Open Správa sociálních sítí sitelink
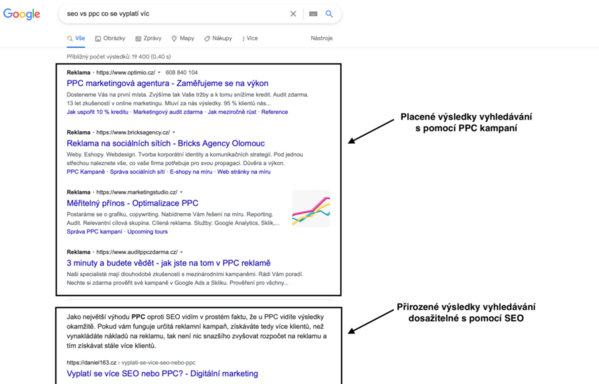The width and height of the screenshot is (599, 384). click(138, 172)
